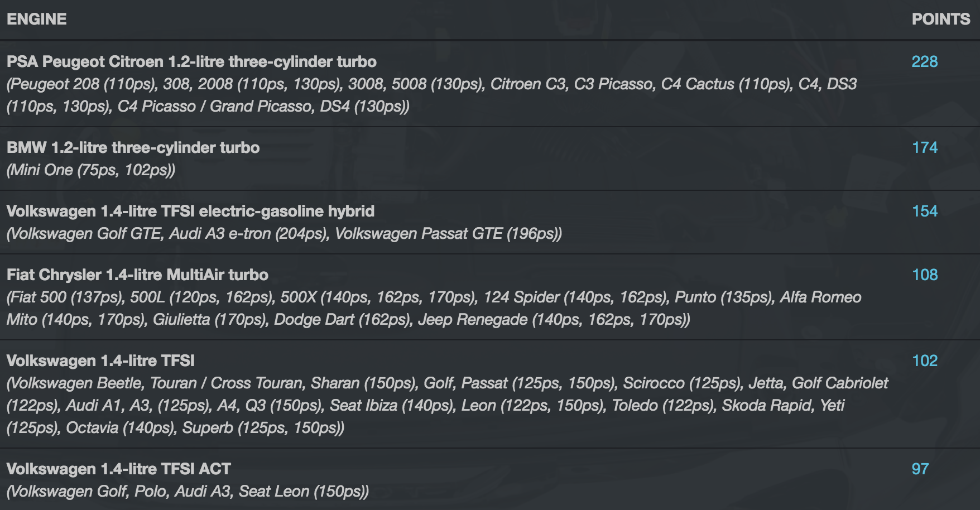The height and width of the screenshot is (510, 980).
Task: Click the 154 points value
Action: coord(924,211)
